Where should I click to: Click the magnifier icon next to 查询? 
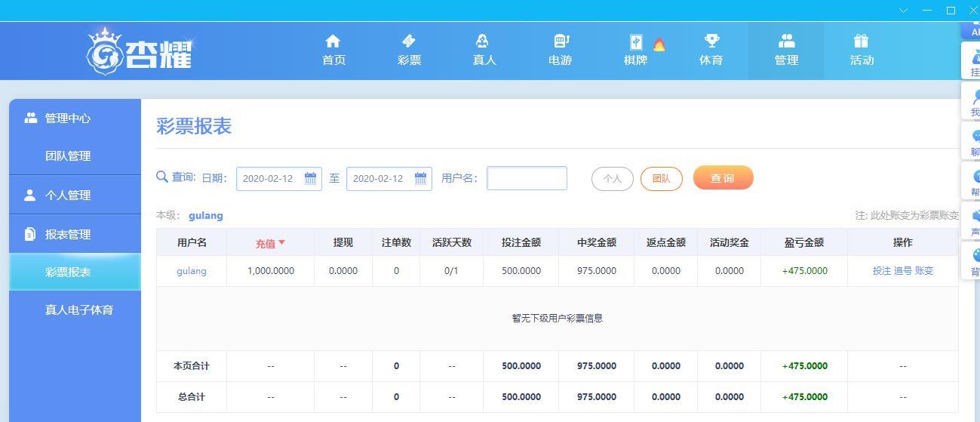point(162,177)
